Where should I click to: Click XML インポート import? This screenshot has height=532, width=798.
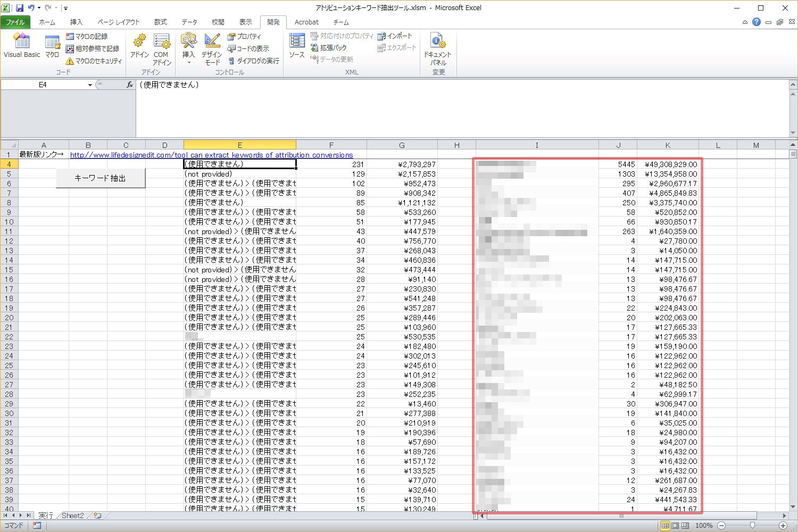[x=395, y=36]
